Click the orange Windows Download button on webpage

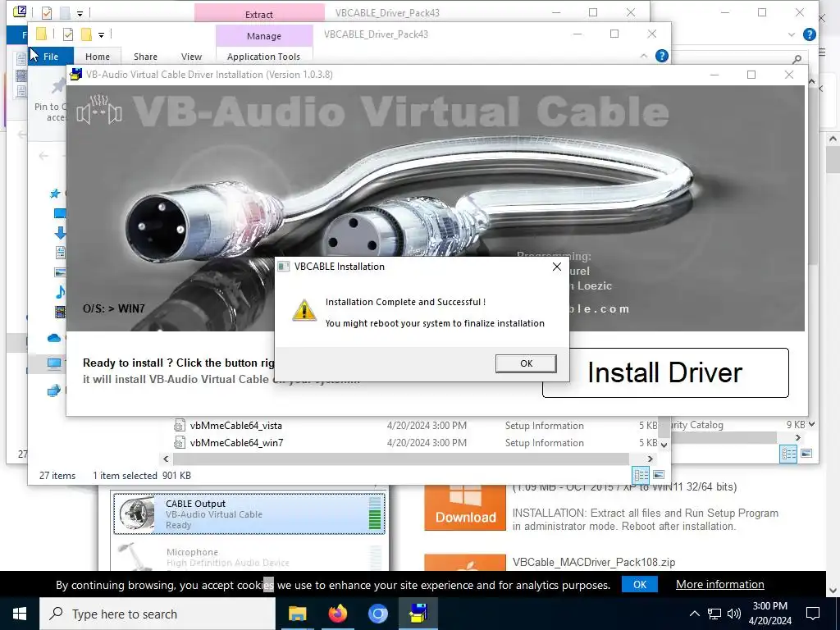[x=465, y=508]
